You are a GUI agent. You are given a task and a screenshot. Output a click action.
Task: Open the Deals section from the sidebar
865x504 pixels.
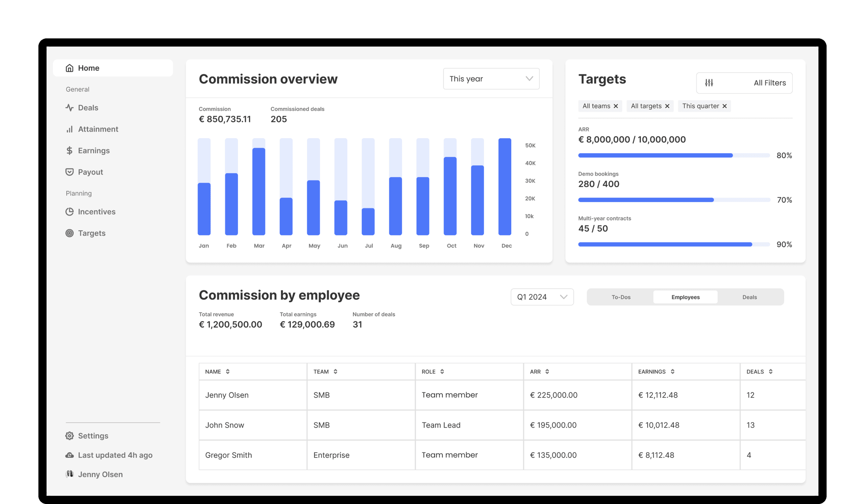70,107
